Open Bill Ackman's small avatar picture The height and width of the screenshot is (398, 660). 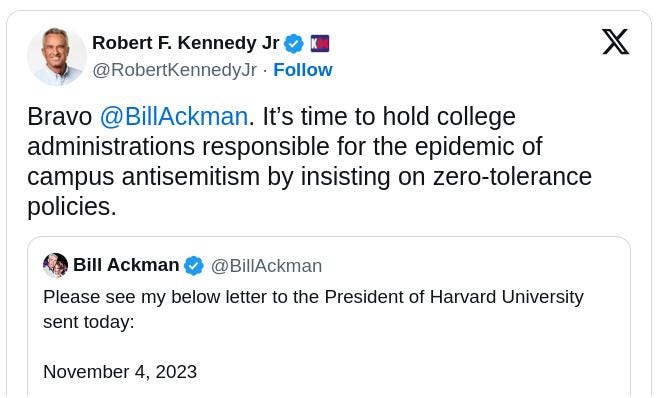coord(55,265)
